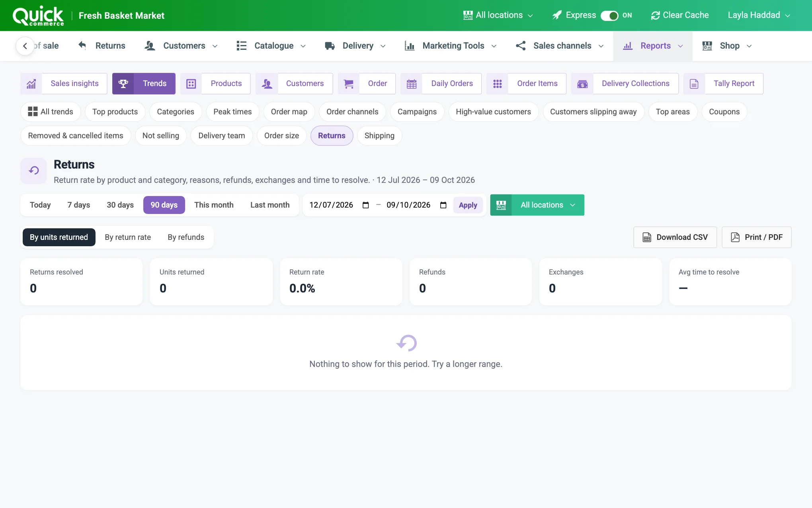Click the Quick commerce logo
The image size is (812, 508).
pos(38,16)
